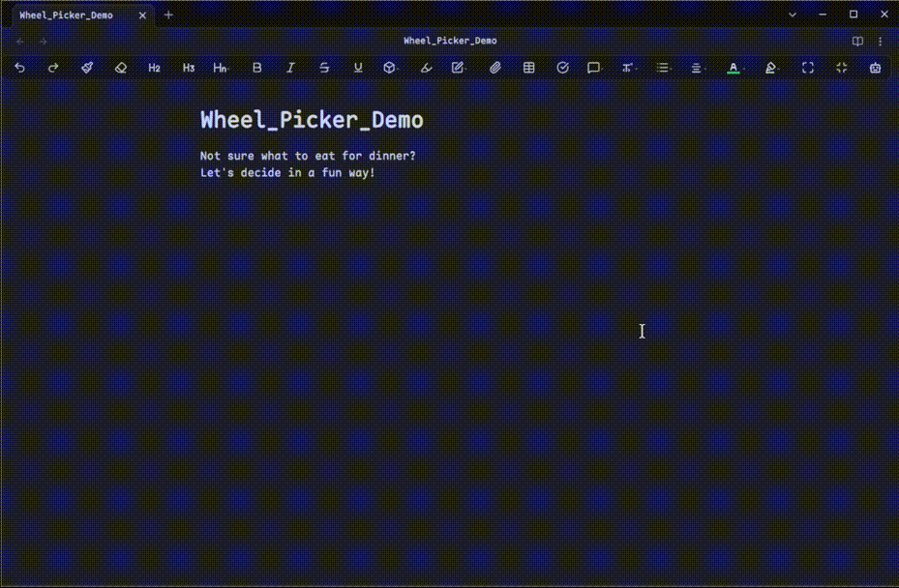Image resolution: width=899 pixels, height=588 pixels.
Task: Toggle underline formatting
Action: point(358,68)
